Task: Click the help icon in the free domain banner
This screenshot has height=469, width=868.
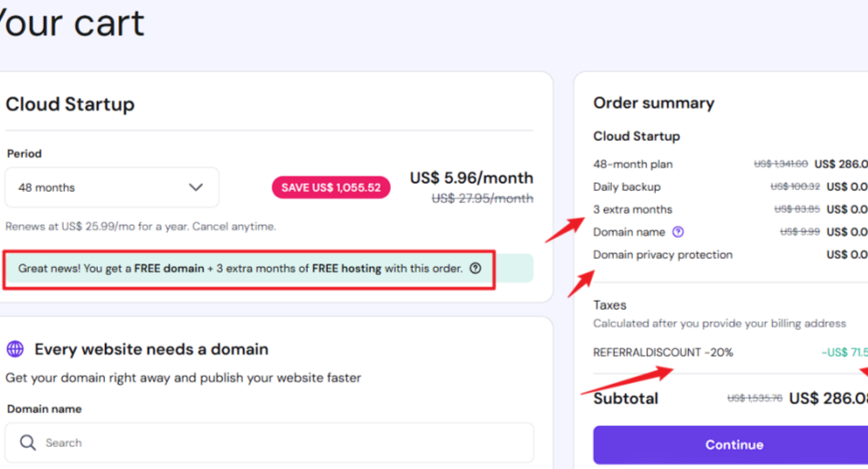Action: (475, 269)
